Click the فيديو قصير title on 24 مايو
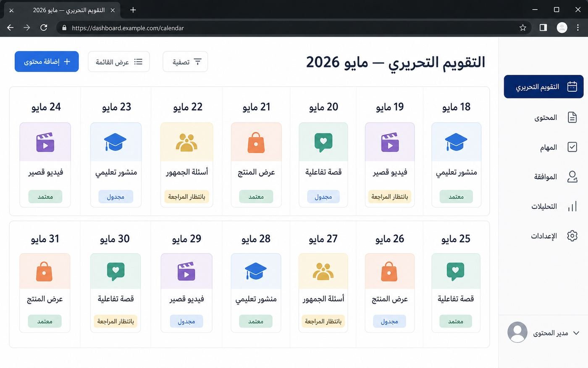 [45, 172]
